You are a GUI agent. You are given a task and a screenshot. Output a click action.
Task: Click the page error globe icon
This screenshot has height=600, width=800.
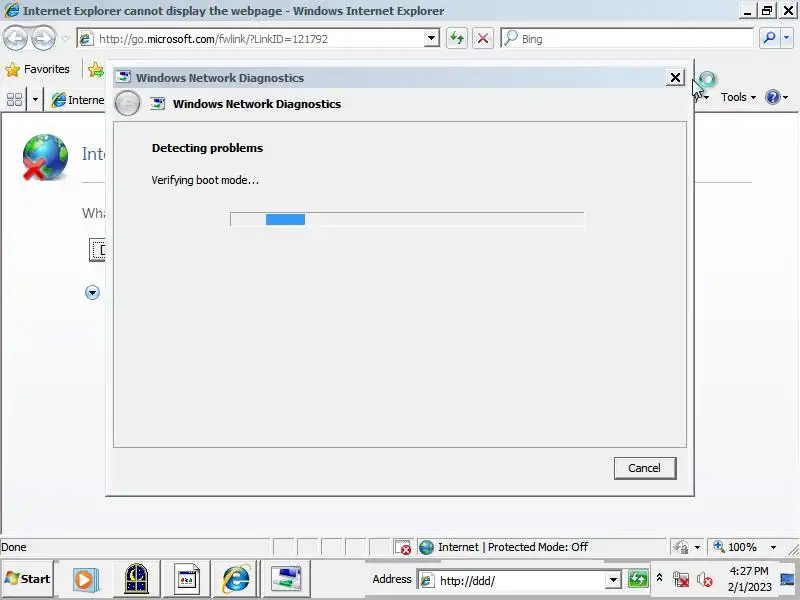45,157
